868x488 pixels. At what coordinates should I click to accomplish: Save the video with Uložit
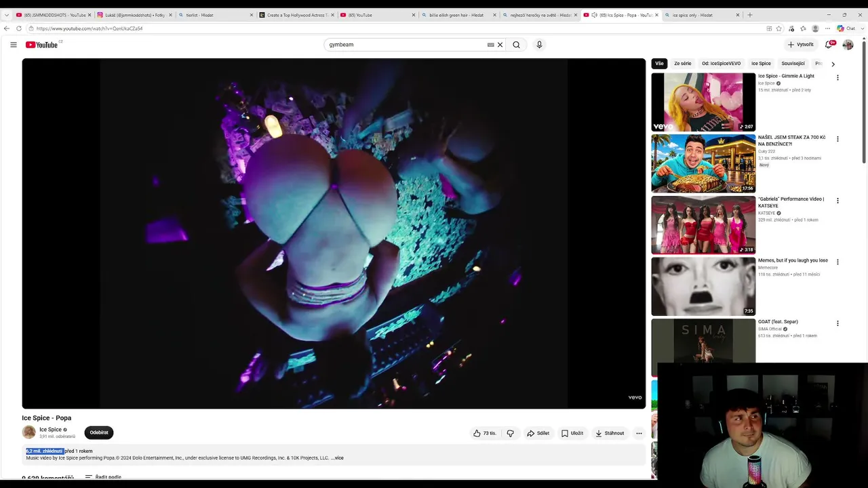[x=572, y=433]
